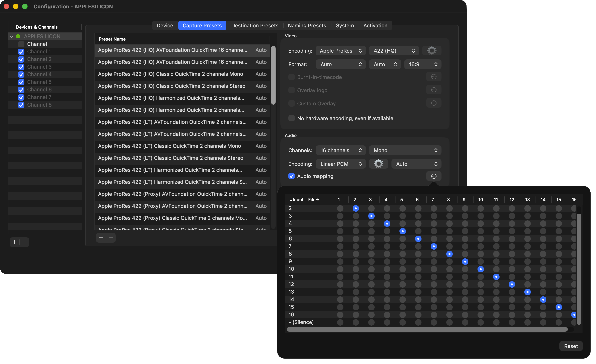Toggle Channel 5 checkbox
596x364 pixels.
point(21,83)
